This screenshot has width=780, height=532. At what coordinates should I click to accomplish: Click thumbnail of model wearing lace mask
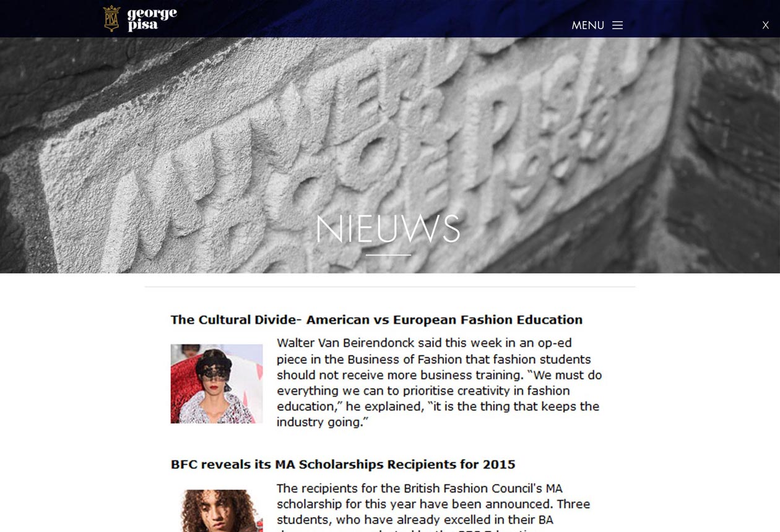tap(217, 384)
